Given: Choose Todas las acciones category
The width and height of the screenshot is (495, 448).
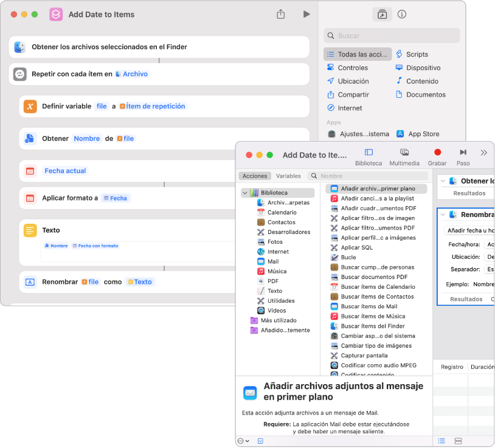Looking at the screenshot, I should point(358,54).
